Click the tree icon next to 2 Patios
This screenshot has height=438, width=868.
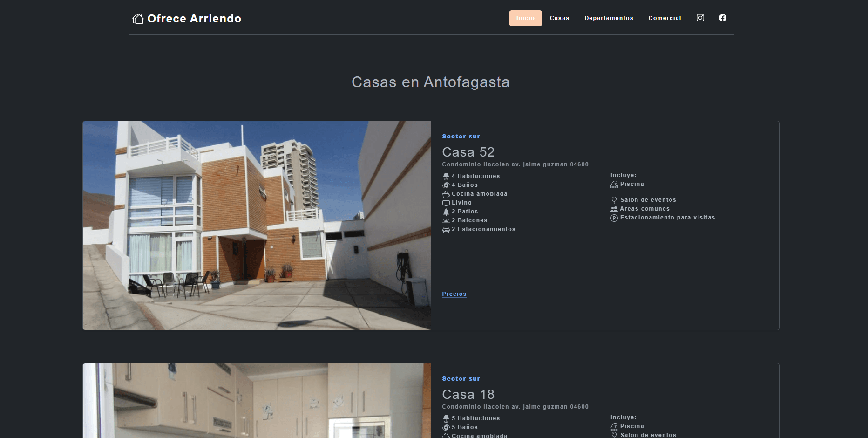(x=446, y=212)
